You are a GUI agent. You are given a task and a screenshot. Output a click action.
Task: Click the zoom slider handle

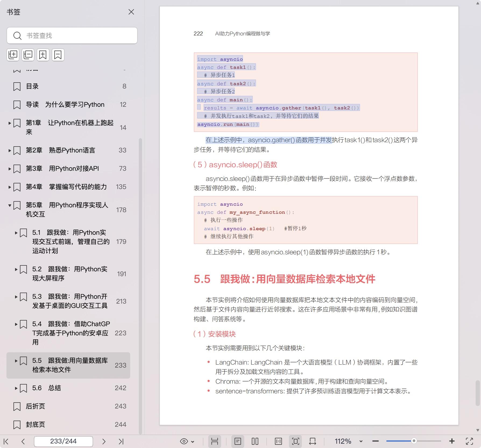tap(414, 441)
